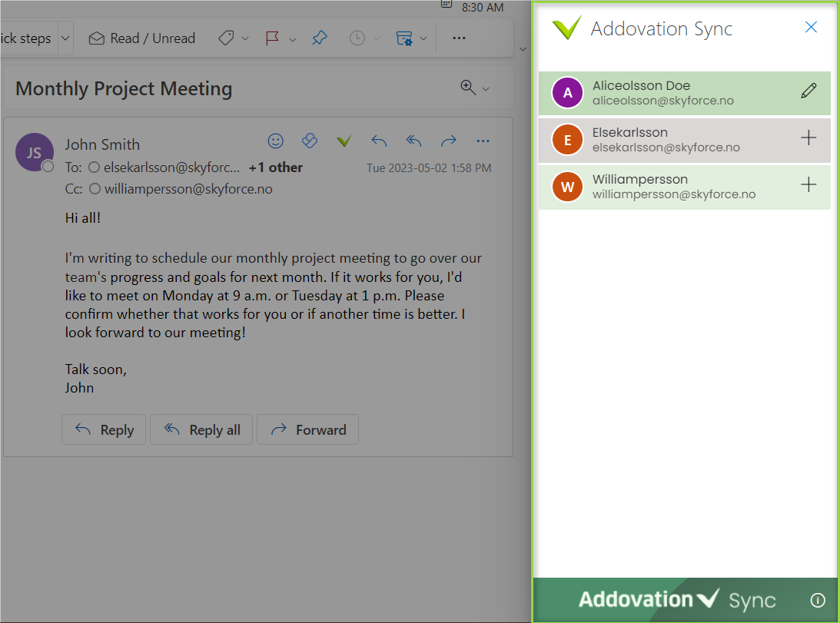This screenshot has height=623, width=840.
Task: Open the zoom dropdown next to magnifier
Action: [x=486, y=89]
